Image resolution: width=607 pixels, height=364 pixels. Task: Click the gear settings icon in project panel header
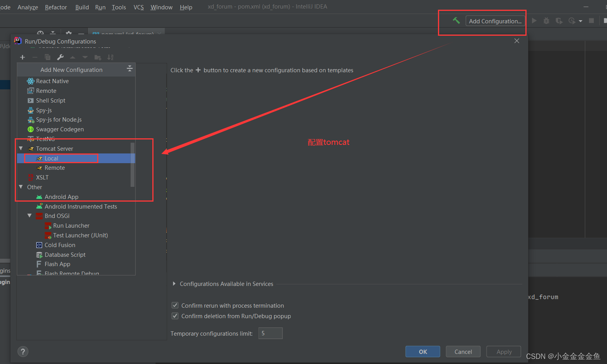pyautogui.click(x=68, y=33)
